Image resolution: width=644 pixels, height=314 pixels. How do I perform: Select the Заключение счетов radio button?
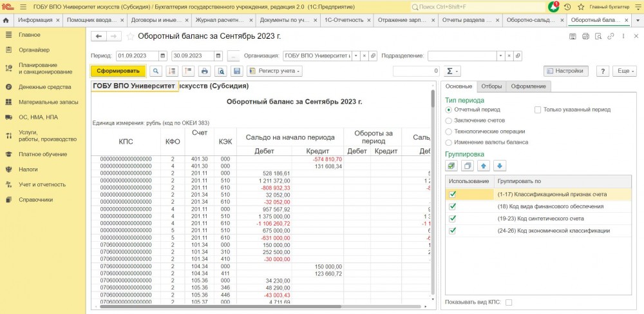pyautogui.click(x=449, y=120)
